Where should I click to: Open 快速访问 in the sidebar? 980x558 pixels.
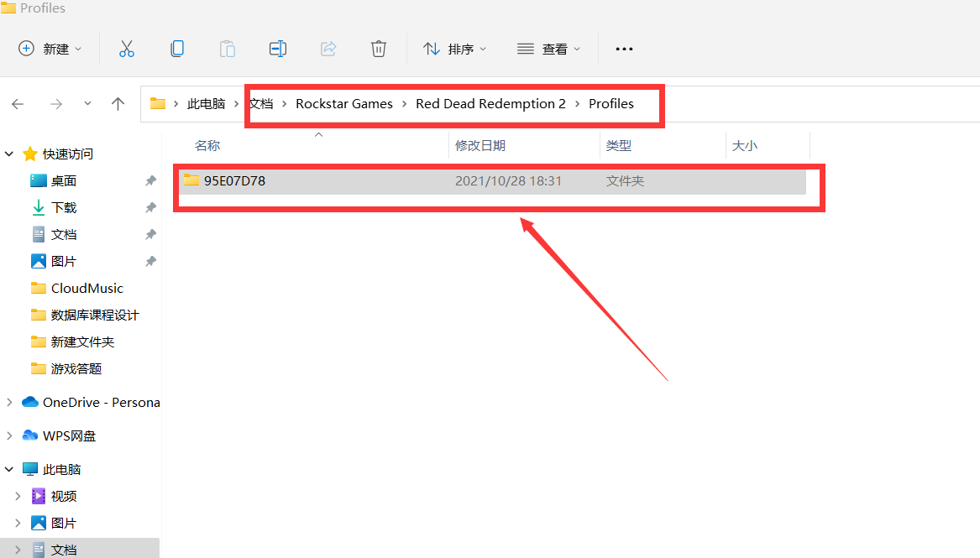(x=67, y=154)
